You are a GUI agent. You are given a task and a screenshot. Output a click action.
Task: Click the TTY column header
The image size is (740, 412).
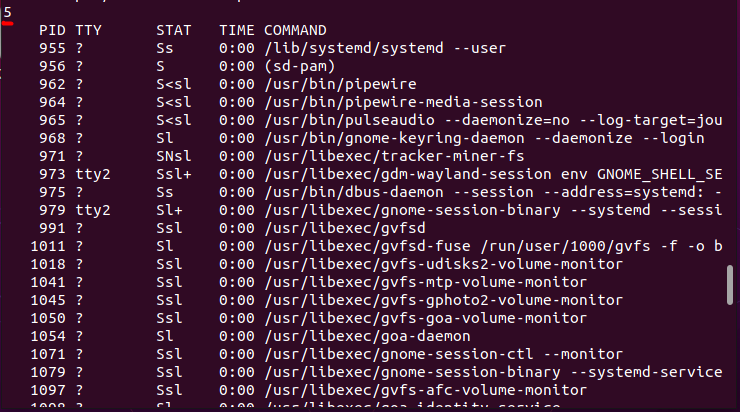(88, 31)
